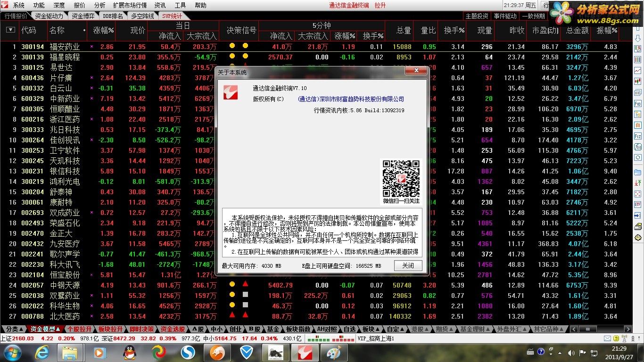
Task: Open the Sogou browser icon on taskbar
Action: (x=188, y=352)
